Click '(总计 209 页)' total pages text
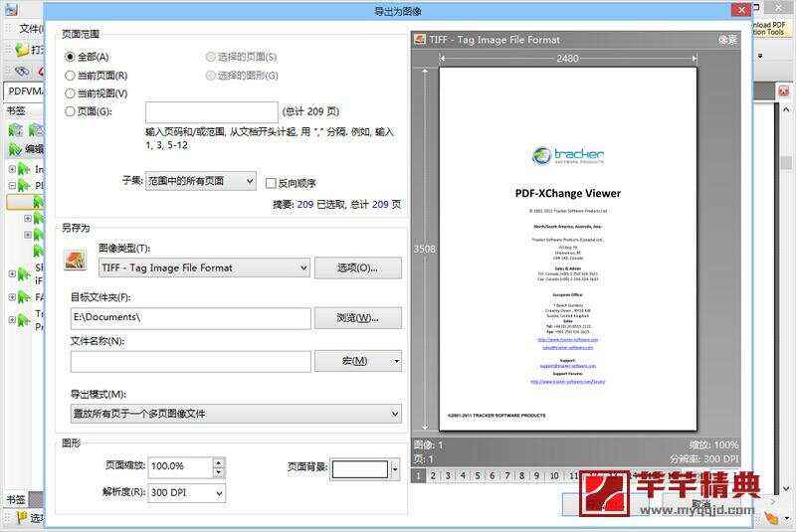Viewport: 796px width, 532px height. click(x=310, y=111)
